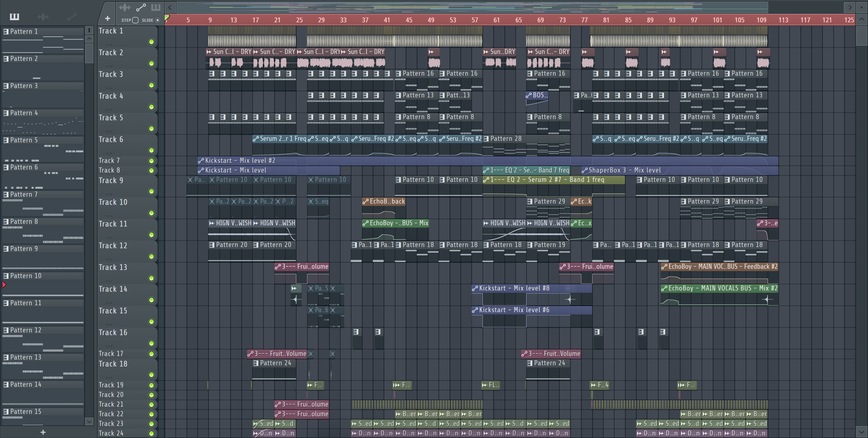Mute Track 6 with its green LED
Screen dimensions: 868x438
[x=151, y=151]
